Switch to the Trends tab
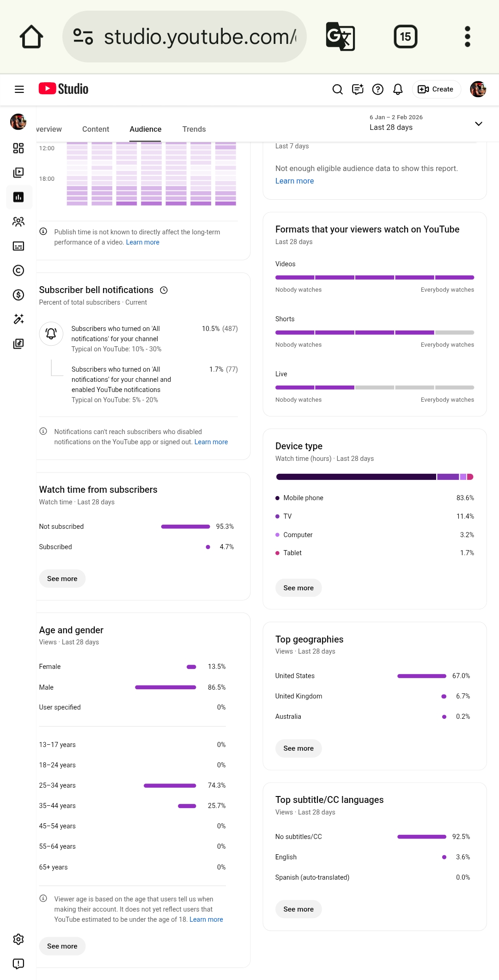This screenshot has width=499, height=980. 194,129
